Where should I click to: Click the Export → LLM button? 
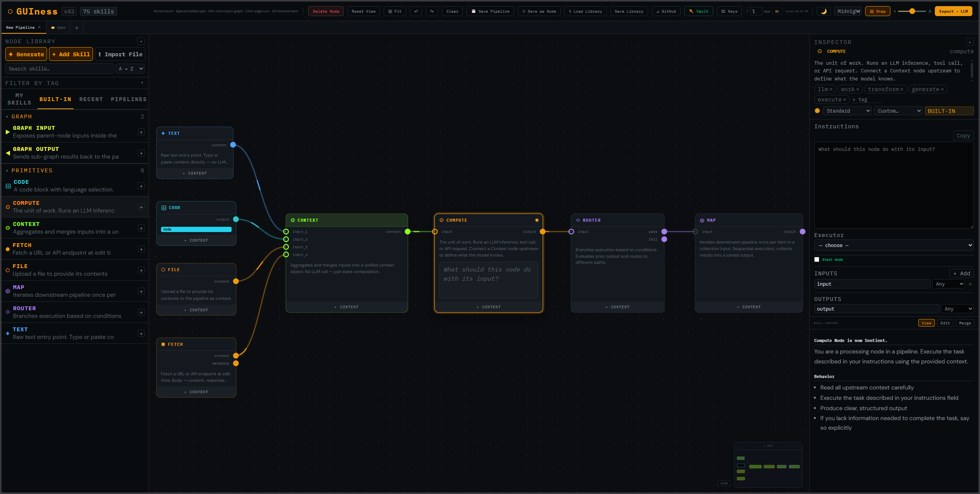point(953,11)
